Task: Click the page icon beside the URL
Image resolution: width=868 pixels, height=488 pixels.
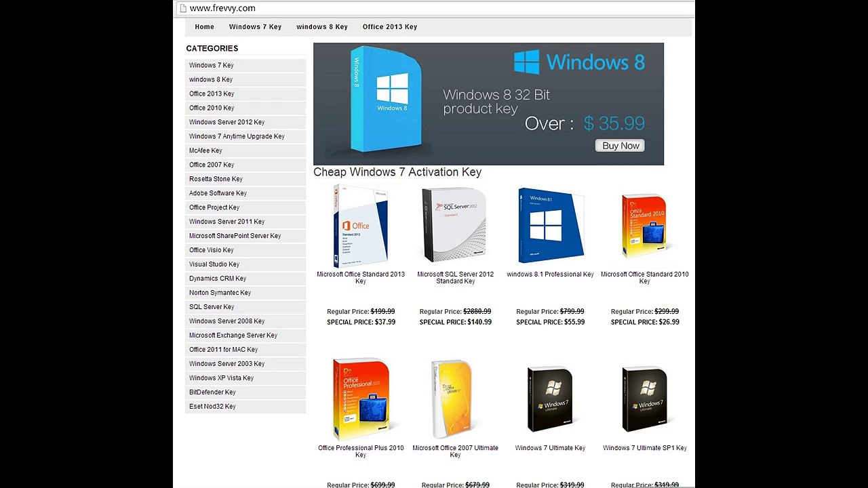Action: (182, 8)
